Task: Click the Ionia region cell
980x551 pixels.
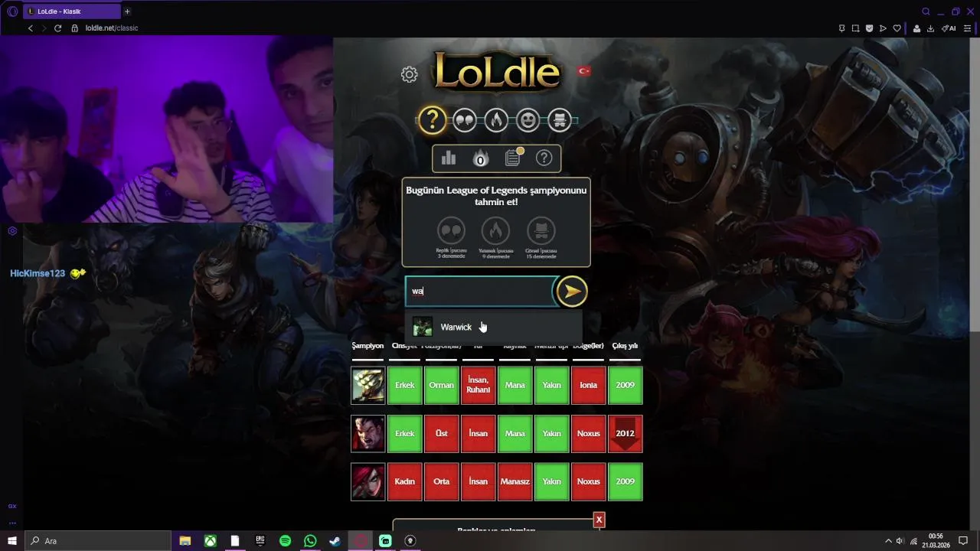Action: click(589, 385)
